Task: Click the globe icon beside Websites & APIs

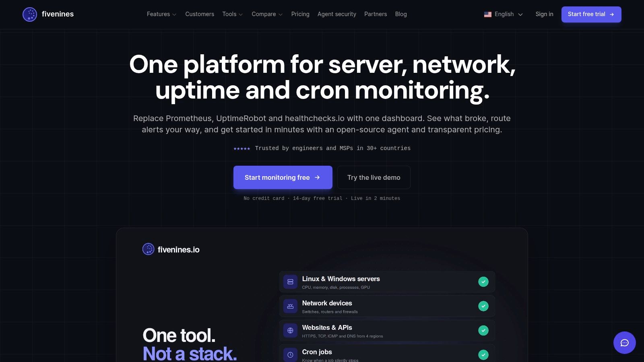Action: click(x=290, y=331)
